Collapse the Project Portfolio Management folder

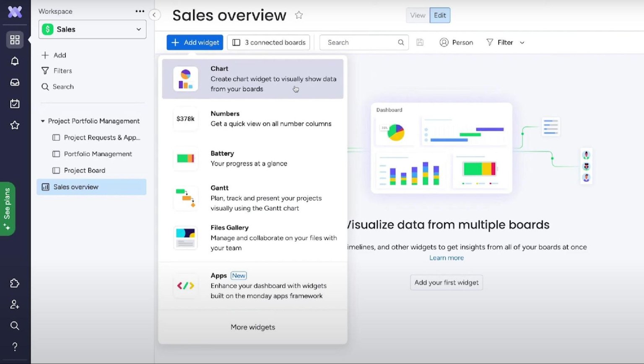[42, 121]
